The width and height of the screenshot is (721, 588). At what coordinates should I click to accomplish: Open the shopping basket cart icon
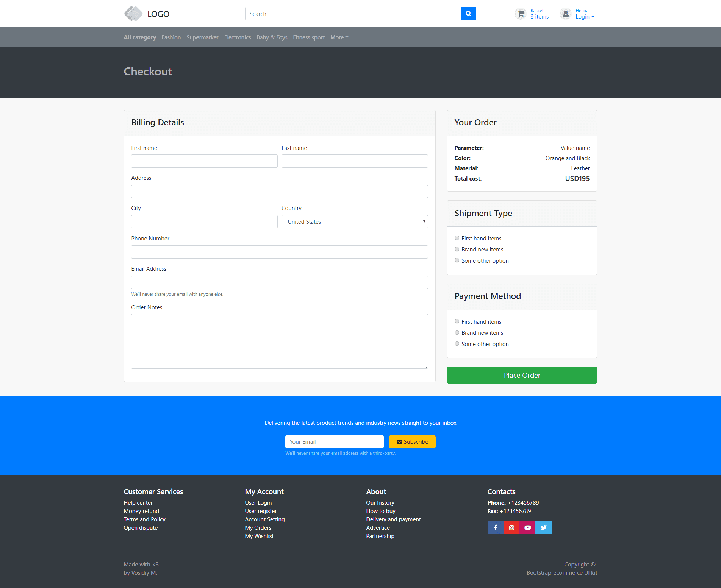coord(521,14)
